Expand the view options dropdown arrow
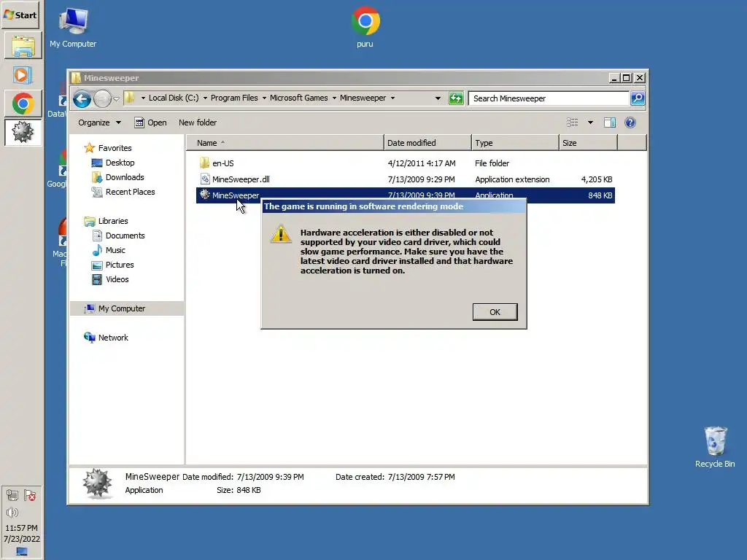This screenshot has width=747, height=560. (x=590, y=122)
